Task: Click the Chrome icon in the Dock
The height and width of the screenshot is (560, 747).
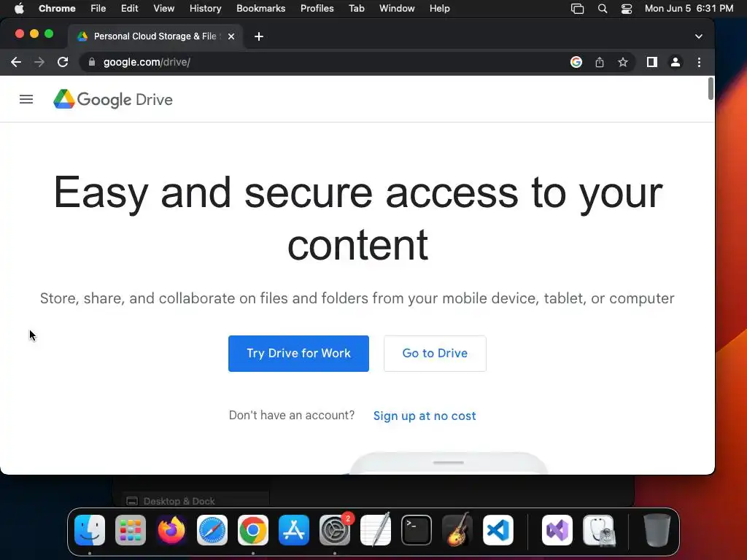Action: [253, 530]
